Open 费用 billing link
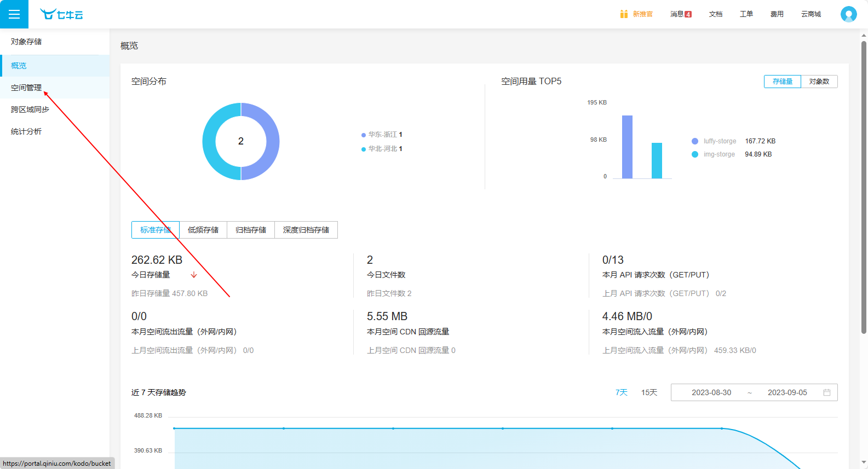The image size is (868, 469). point(777,14)
